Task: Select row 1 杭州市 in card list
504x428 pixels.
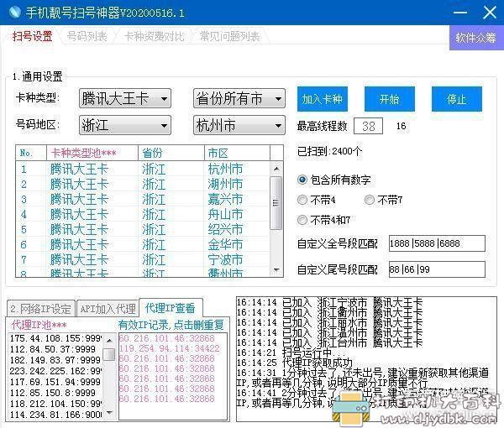Action: [x=143, y=169]
